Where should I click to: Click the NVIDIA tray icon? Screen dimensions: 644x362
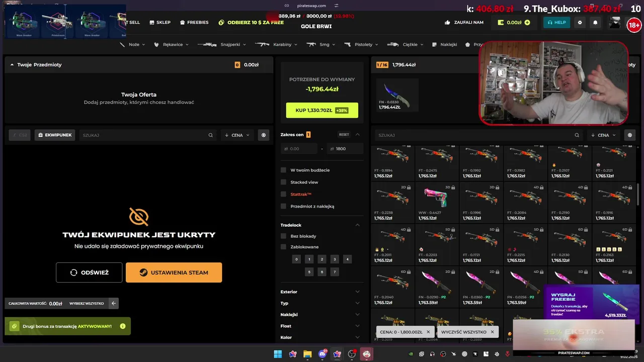411,354
